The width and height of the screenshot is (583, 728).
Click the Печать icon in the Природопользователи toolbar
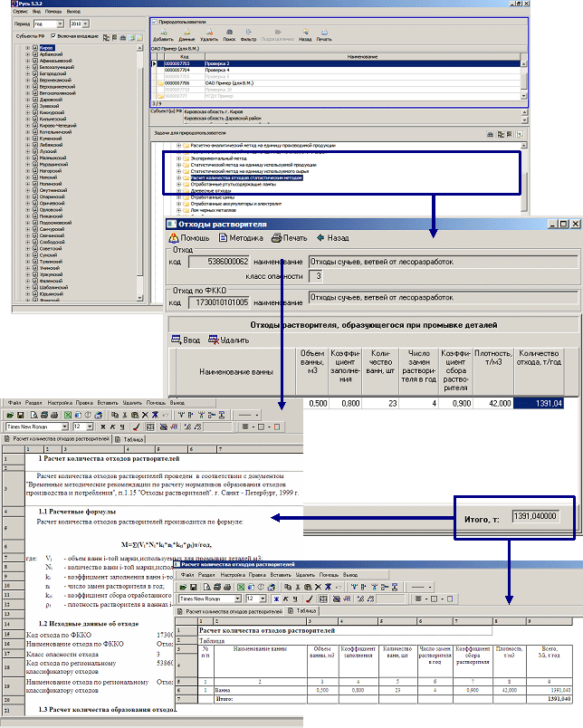point(324,34)
